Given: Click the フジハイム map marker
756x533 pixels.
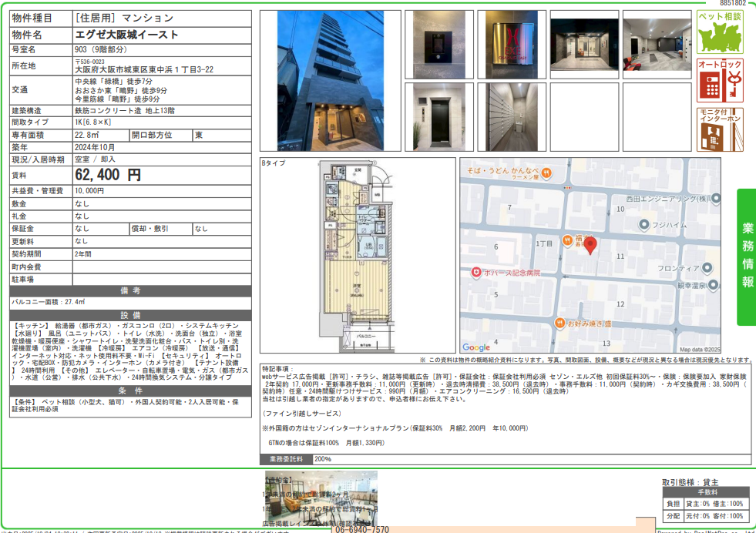Looking at the screenshot, I should tap(644, 224).
